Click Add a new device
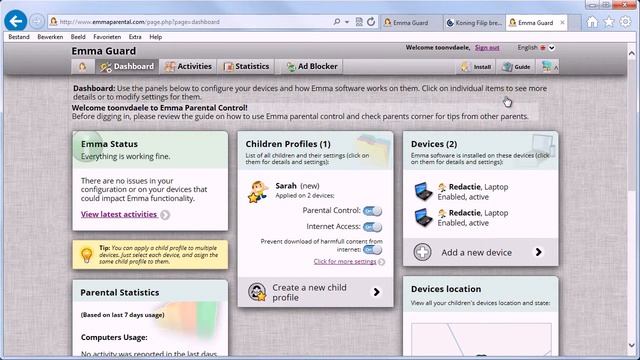The height and width of the screenshot is (360, 640). 480,252
